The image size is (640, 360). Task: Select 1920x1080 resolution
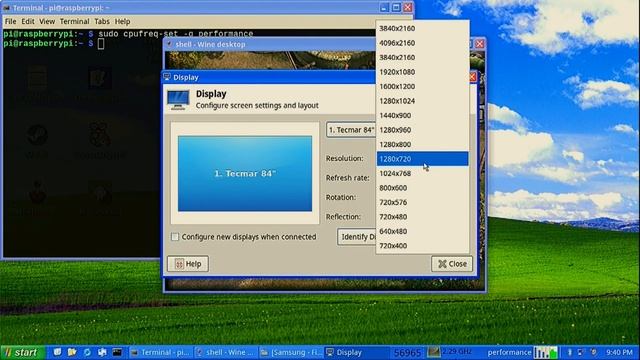point(422,72)
